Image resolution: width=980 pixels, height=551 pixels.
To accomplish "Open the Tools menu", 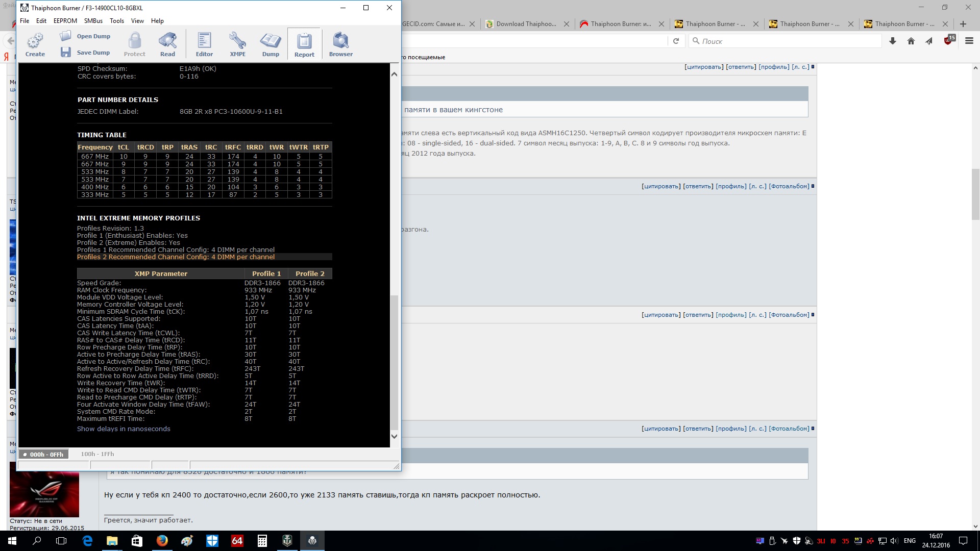I will pyautogui.click(x=117, y=21).
